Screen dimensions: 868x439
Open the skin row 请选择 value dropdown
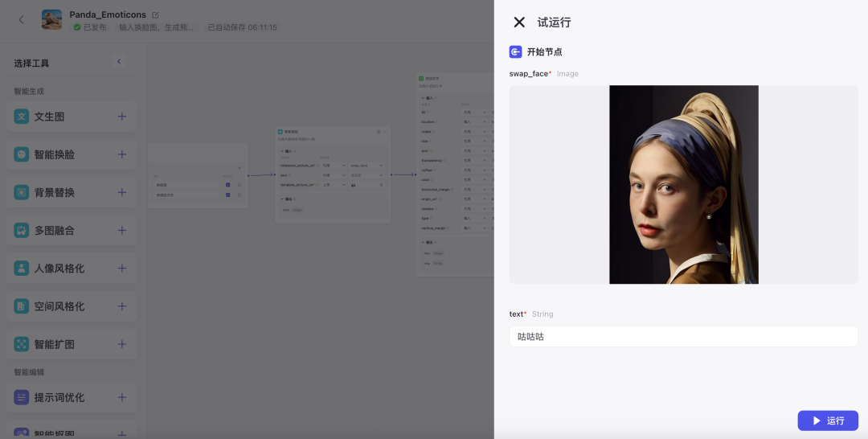(x=366, y=175)
